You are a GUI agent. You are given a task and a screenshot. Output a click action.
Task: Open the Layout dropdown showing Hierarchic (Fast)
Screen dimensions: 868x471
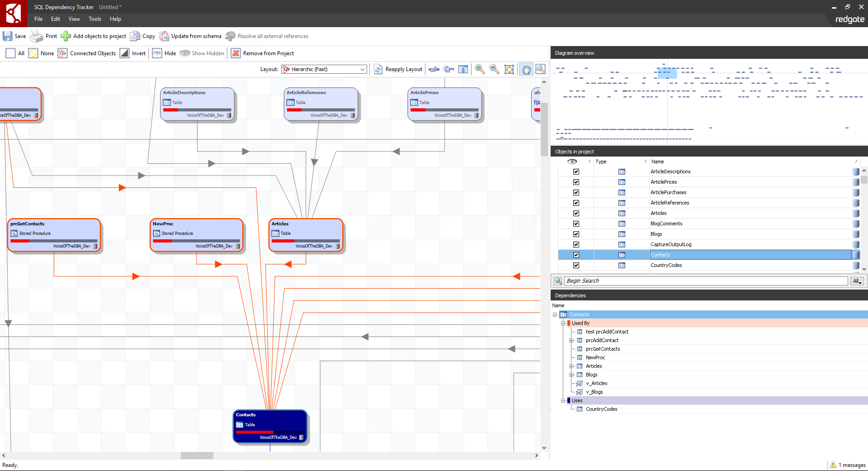362,69
